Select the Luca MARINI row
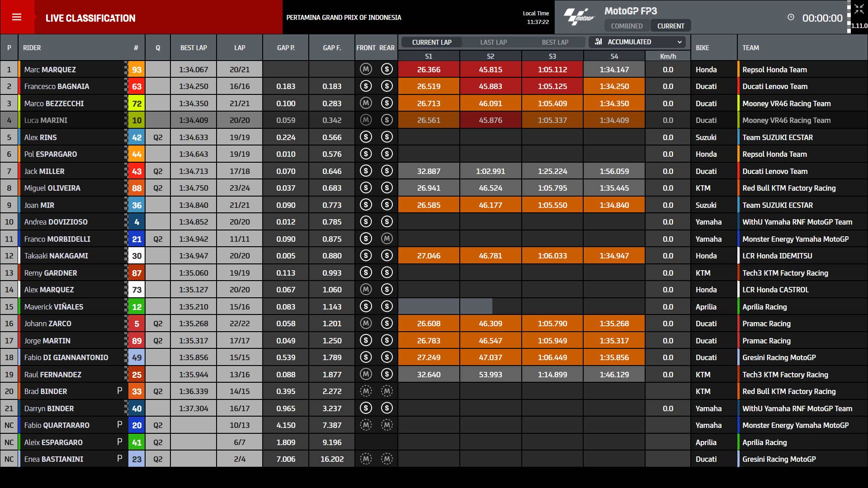Screen dimensions: 868x488 (x=434, y=120)
